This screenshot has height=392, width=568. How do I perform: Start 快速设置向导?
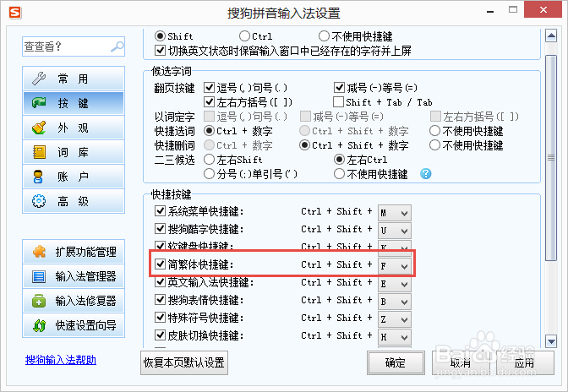[x=74, y=325]
